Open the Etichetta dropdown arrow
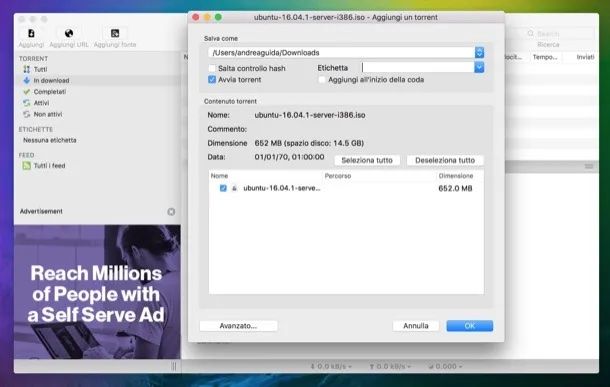Screen dimensions: 610x387 [479, 68]
